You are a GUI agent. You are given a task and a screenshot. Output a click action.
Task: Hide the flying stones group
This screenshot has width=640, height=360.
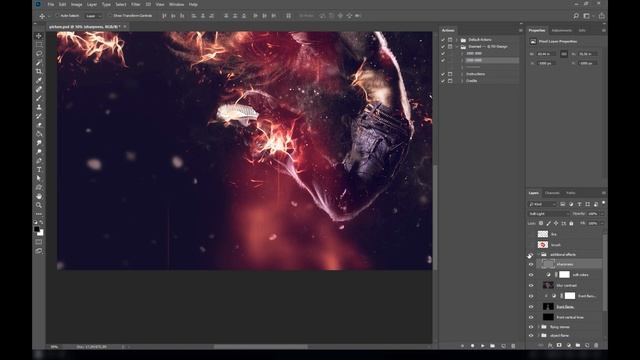click(x=531, y=327)
